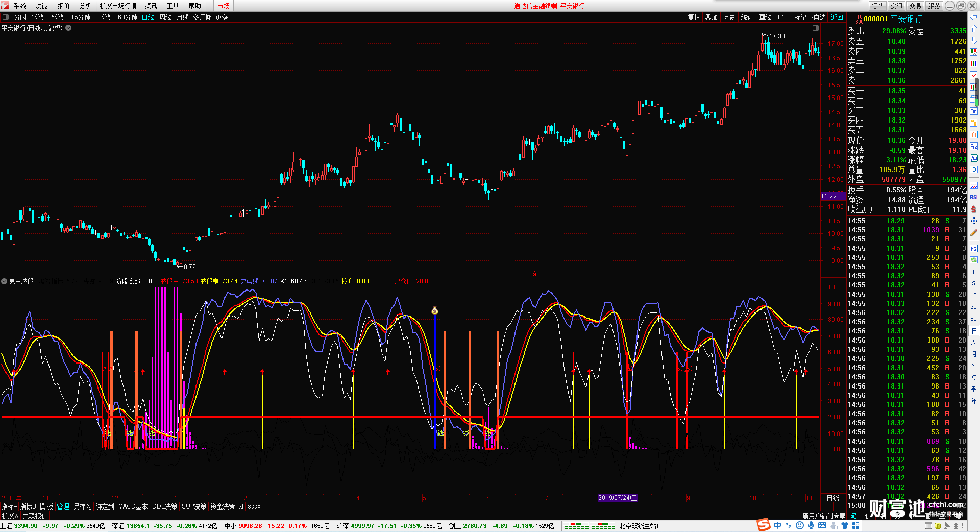Click the page-up arrow icon in the right sidebar
This screenshot has height=532, width=980.
click(974, 29)
